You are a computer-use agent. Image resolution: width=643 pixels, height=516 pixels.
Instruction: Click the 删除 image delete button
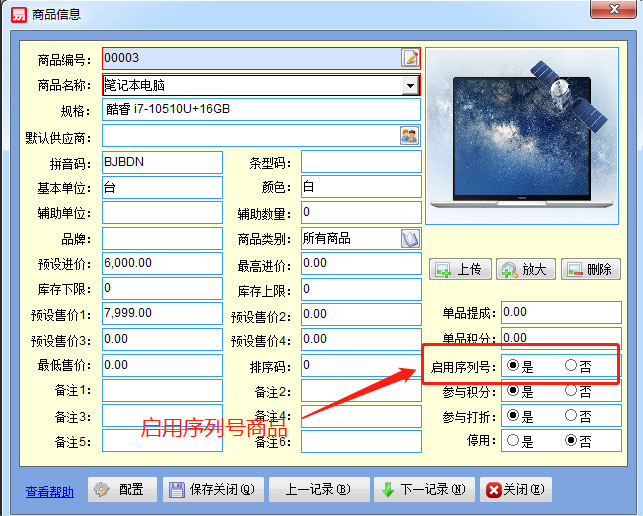[588, 269]
